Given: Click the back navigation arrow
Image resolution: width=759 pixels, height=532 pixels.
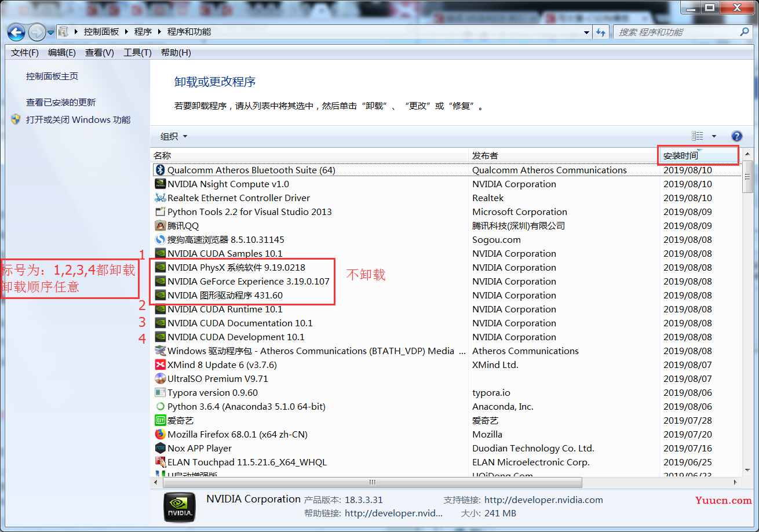Looking at the screenshot, I should pos(16,32).
